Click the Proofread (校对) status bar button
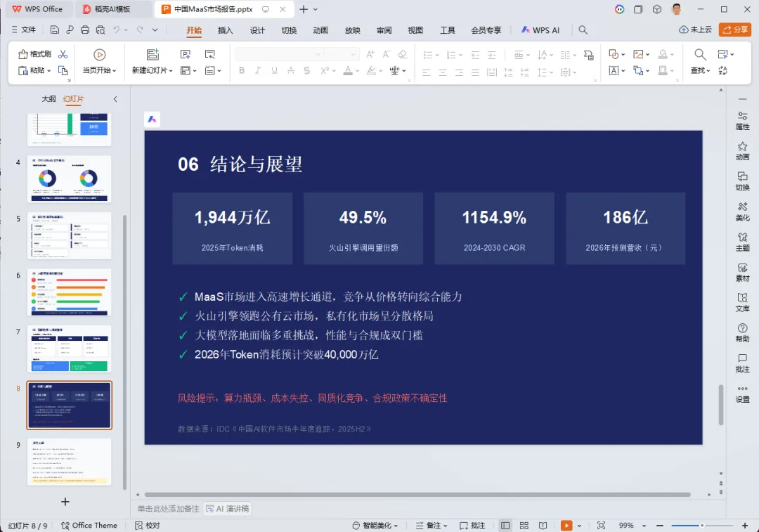Image resolution: width=759 pixels, height=532 pixels. click(147, 525)
